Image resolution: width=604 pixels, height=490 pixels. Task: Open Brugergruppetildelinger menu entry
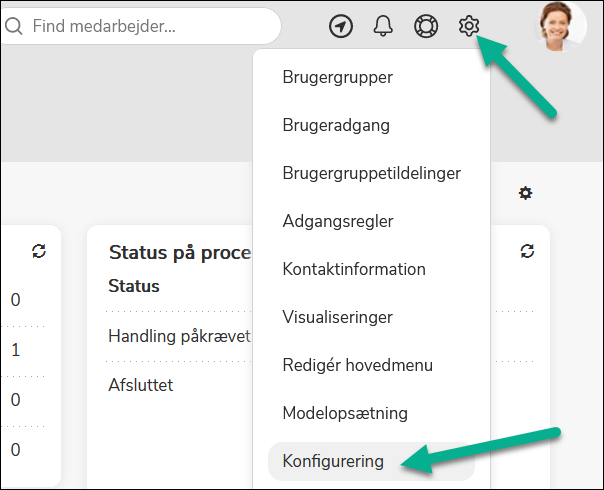coord(371,173)
